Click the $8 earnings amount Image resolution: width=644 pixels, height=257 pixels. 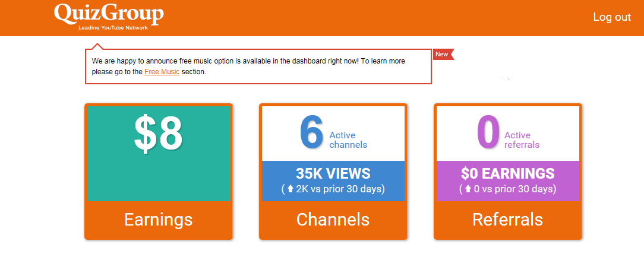(x=158, y=134)
